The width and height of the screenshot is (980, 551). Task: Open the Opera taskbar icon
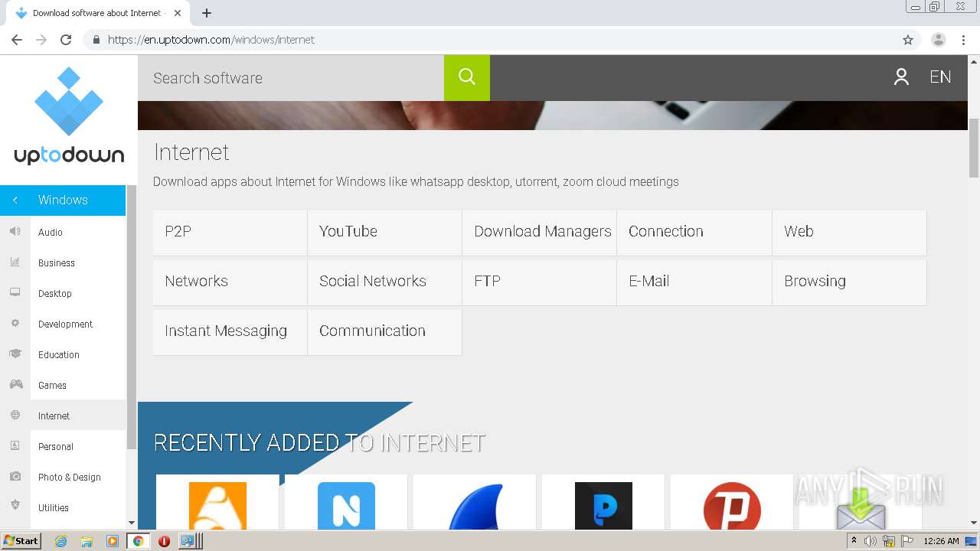164,541
